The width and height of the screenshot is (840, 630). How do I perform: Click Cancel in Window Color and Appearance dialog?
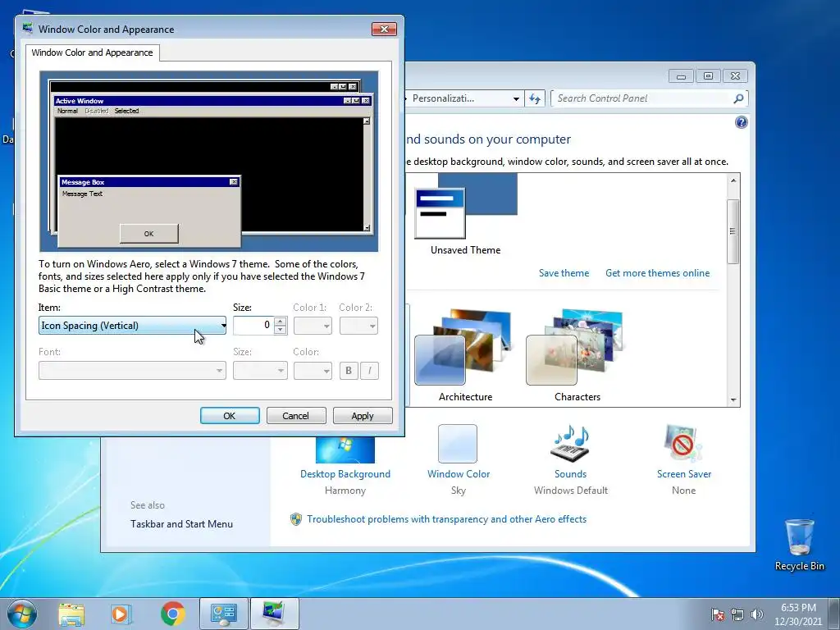pyautogui.click(x=296, y=416)
